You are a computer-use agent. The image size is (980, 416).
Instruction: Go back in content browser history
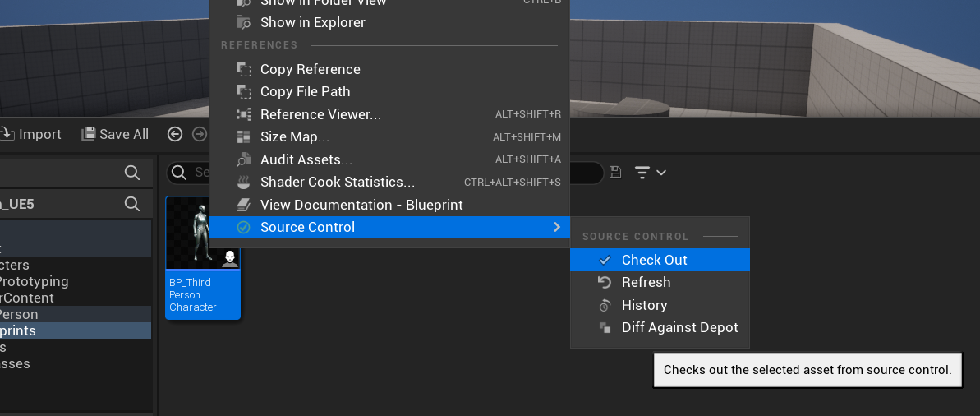[174, 134]
